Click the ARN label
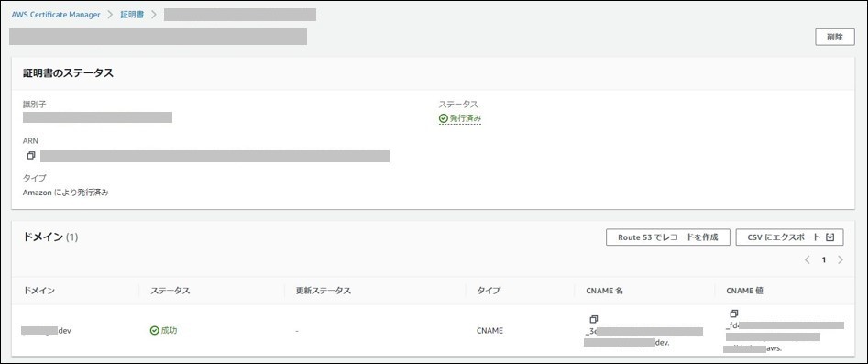The image size is (868, 364). click(30, 140)
